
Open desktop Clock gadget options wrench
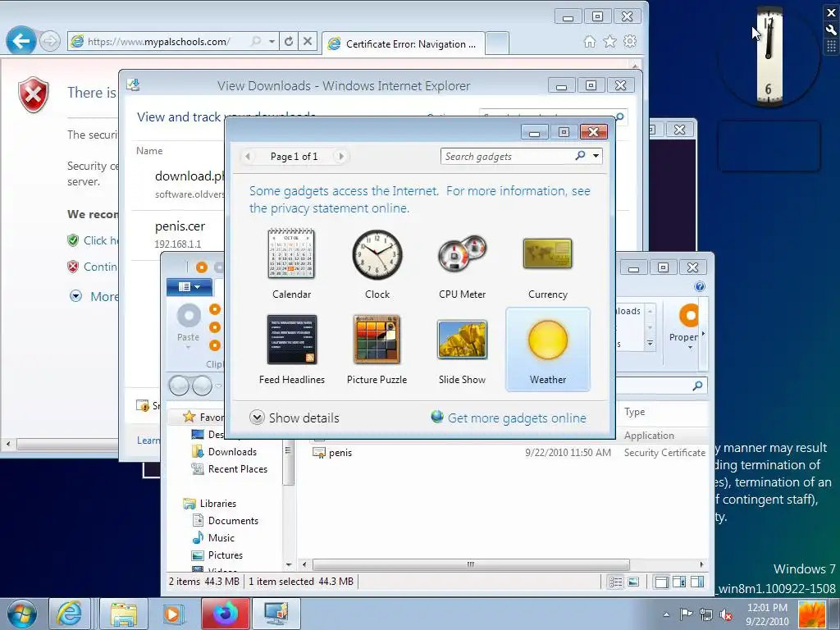tap(831, 30)
